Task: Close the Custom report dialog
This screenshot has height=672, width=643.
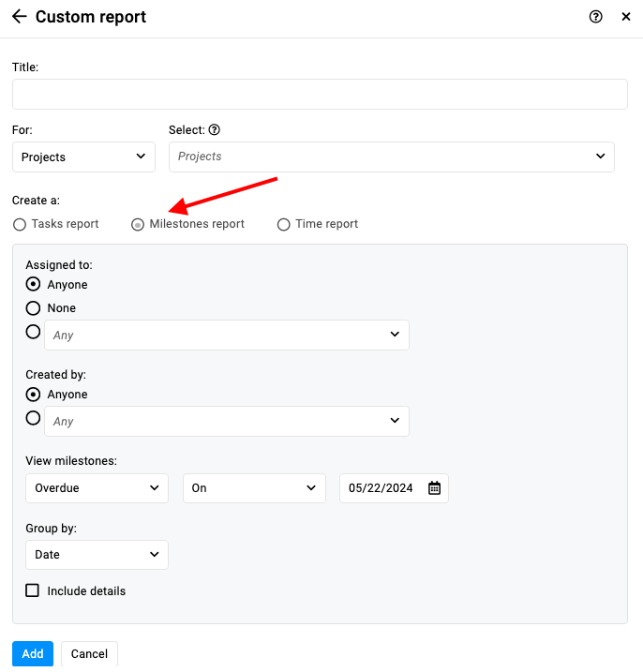Action: (x=626, y=17)
